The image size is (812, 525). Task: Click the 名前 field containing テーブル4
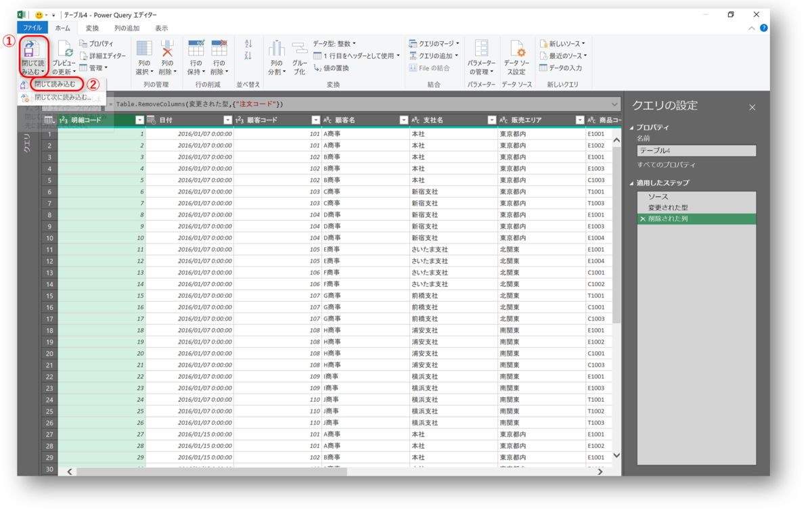point(696,151)
